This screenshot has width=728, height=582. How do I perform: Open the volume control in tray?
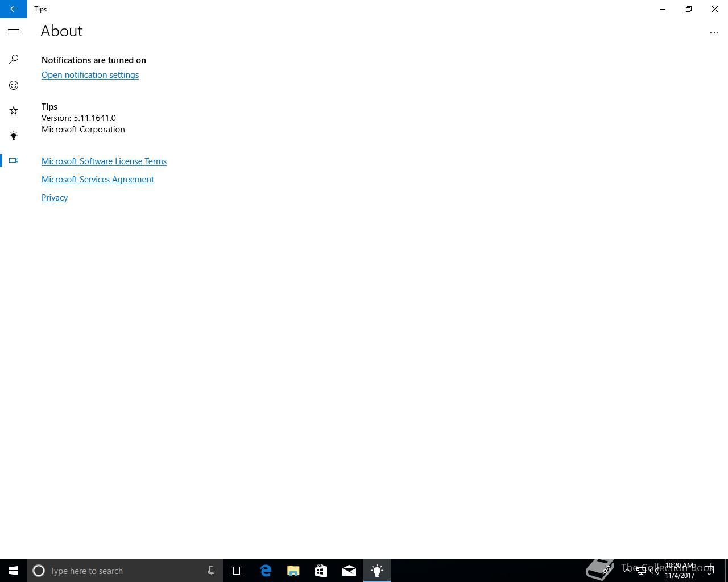[x=655, y=571]
